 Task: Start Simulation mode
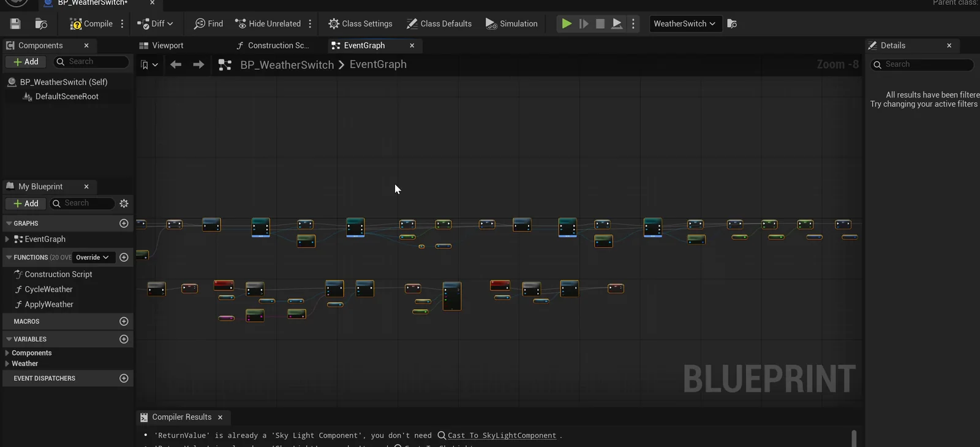(x=511, y=24)
